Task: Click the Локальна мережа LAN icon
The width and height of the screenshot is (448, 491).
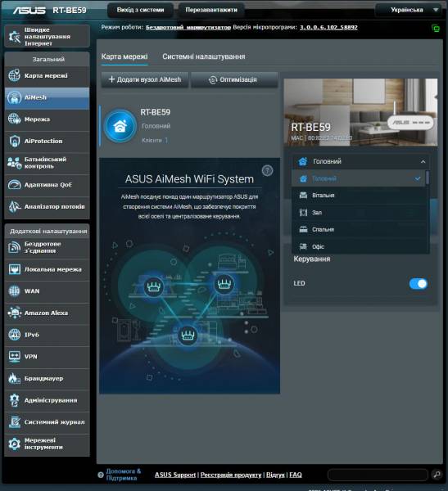Action: 15,269
